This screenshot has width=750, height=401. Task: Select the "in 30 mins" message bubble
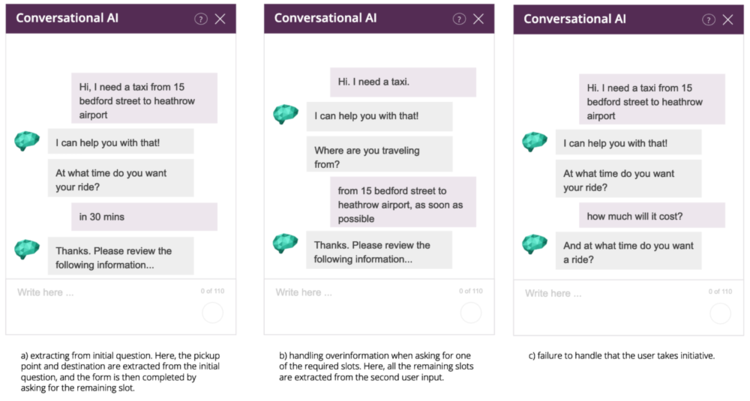(143, 217)
